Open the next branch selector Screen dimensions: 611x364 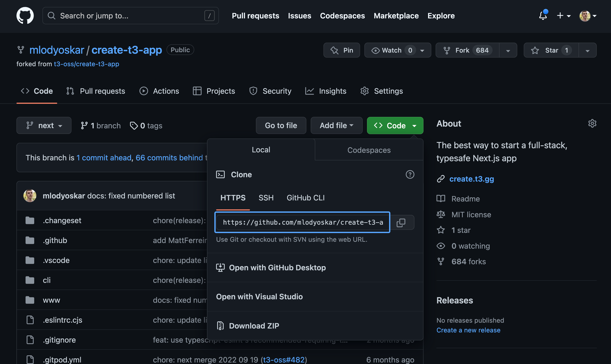pyautogui.click(x=44, y=126)
